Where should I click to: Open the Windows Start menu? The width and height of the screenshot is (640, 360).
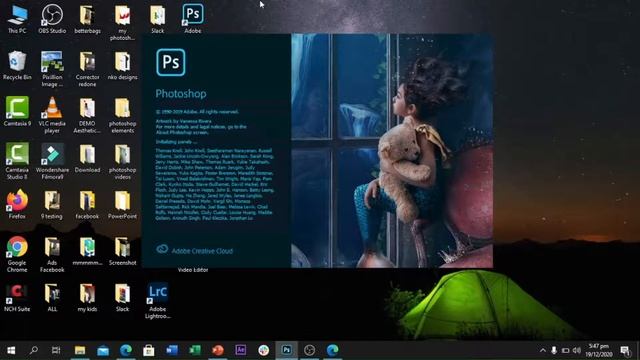(x=11, y=350)
